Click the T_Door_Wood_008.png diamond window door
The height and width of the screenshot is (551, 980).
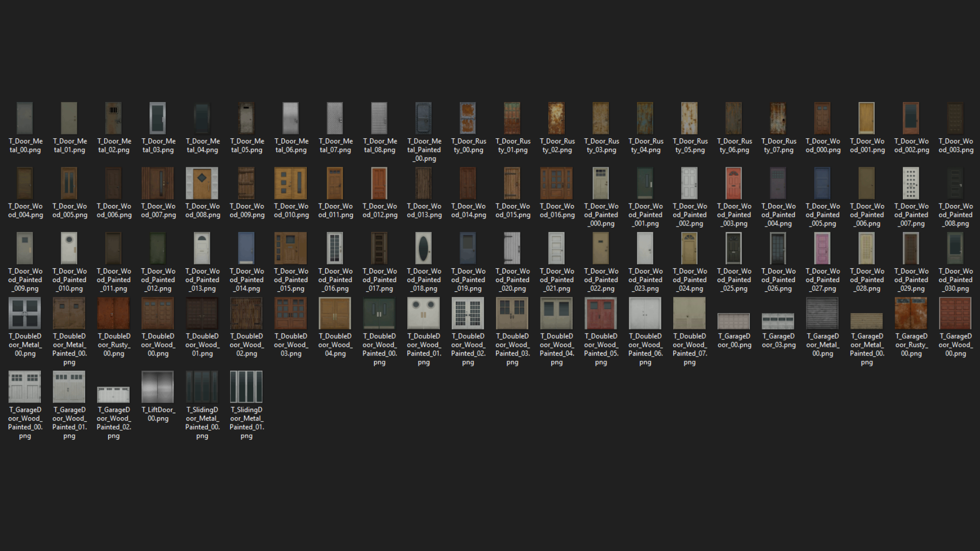(x=202, y=183)
